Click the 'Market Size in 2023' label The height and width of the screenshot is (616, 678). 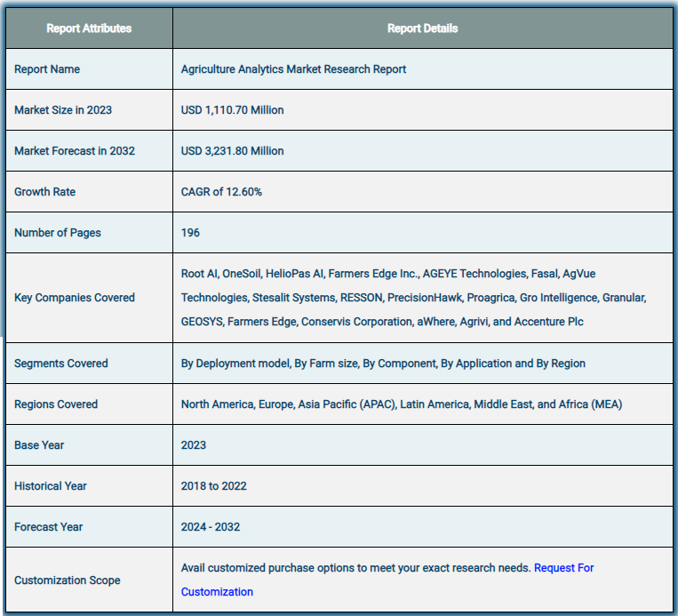[x=63, y=110]
